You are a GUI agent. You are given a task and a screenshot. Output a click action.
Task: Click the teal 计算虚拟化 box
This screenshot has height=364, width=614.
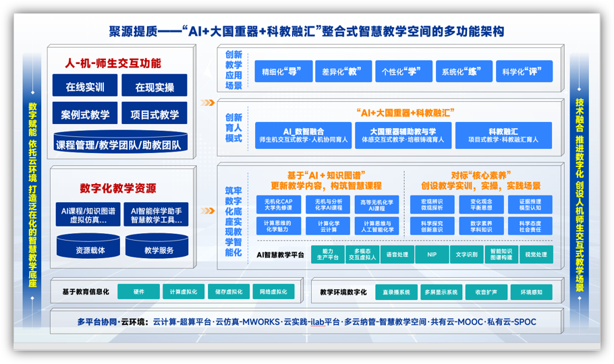pyautogui.click(x=183, y=292)
